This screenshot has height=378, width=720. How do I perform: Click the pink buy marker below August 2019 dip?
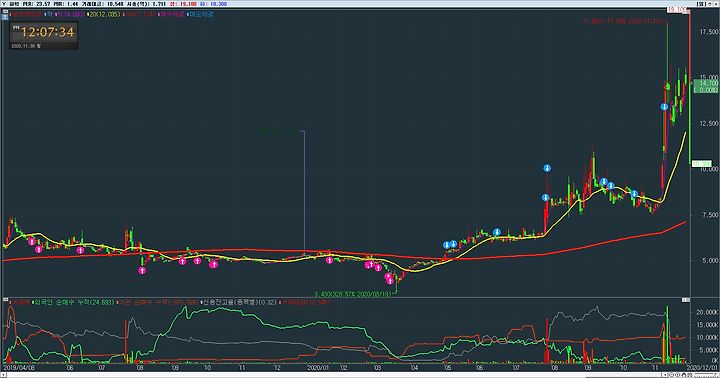142,271
